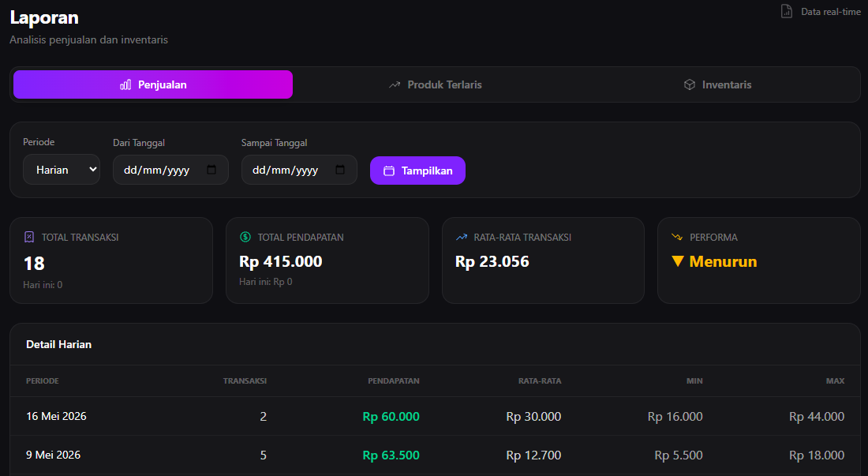Switch to the Penjualan tab
This screenshot has width=868, height=476.
point(153,84)
